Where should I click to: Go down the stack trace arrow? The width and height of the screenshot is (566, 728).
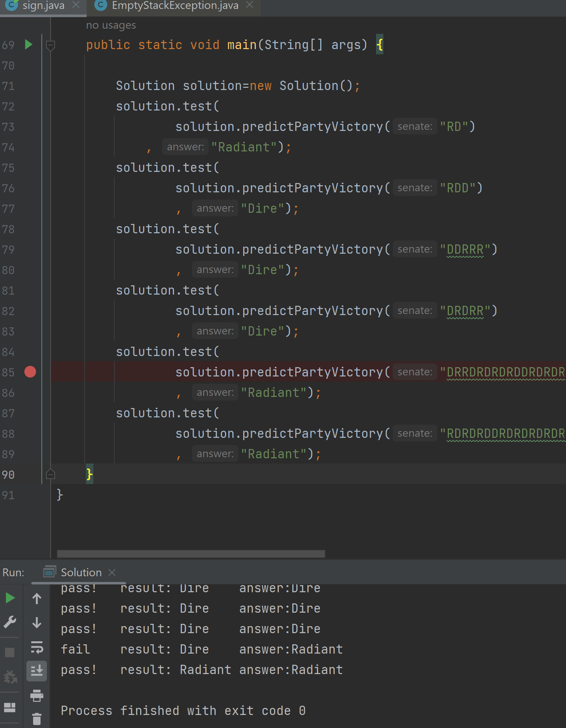tap(36, 622)
